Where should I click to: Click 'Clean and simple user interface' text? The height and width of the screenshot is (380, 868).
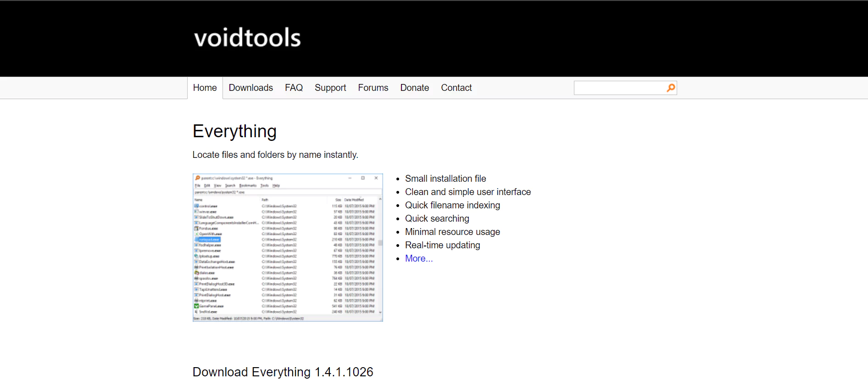(x=468, y=192)
